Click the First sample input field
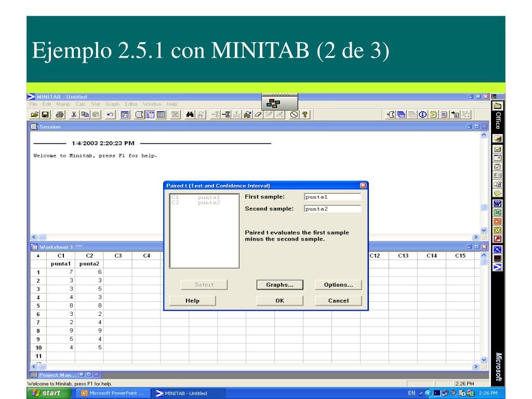532x399 pixels. click(332, 197)
